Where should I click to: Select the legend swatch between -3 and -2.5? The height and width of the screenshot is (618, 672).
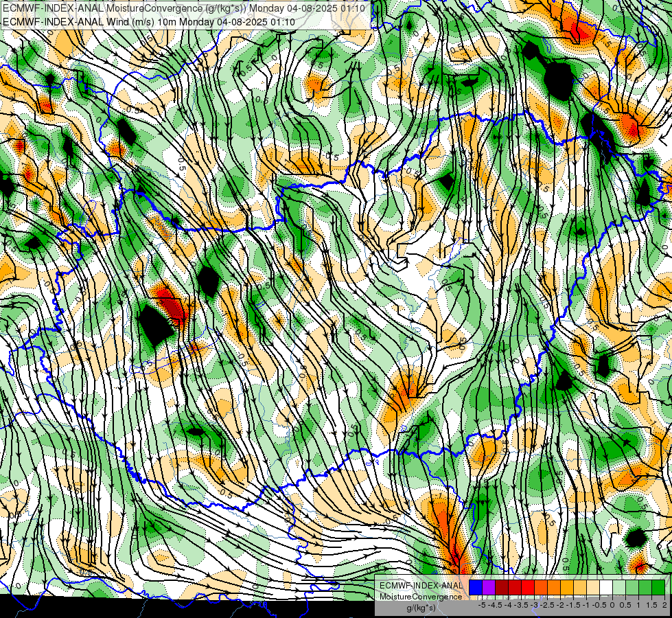click(x=541, y=587)
